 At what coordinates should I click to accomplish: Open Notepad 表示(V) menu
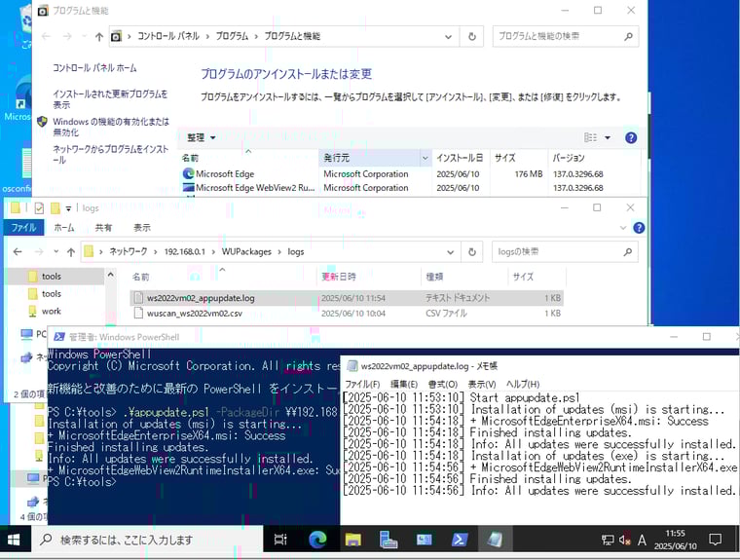click(x=482, y=384)
